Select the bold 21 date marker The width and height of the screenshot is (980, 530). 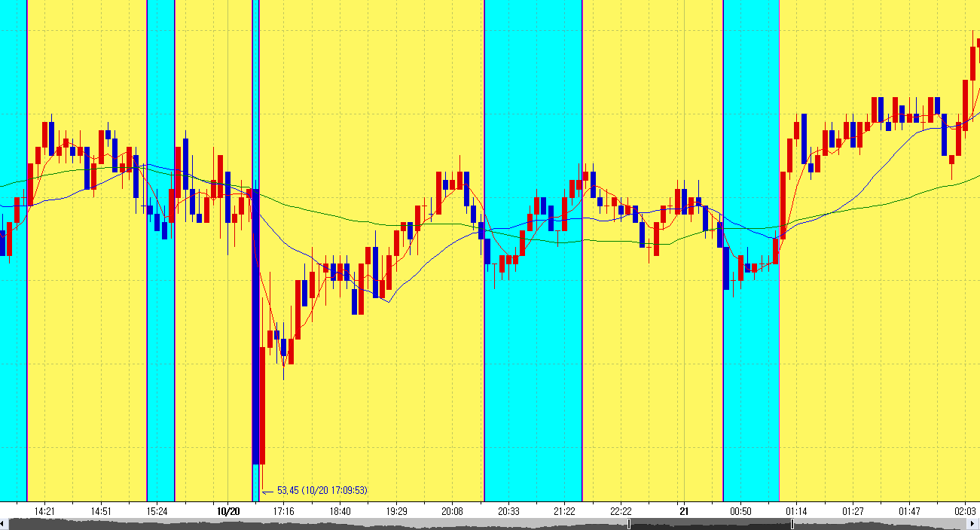[x=684, y=511]
